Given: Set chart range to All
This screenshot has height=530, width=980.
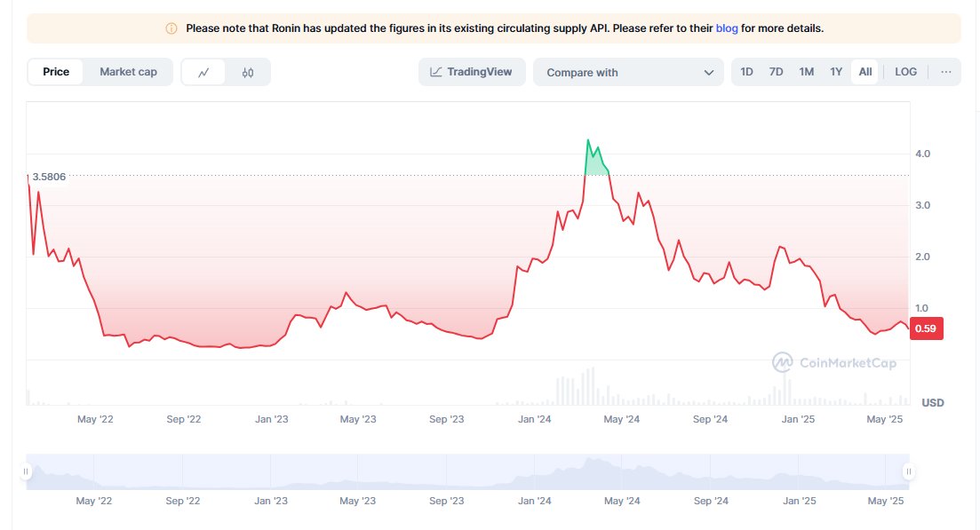Looking at the screenshot, I should click(865, 72).
